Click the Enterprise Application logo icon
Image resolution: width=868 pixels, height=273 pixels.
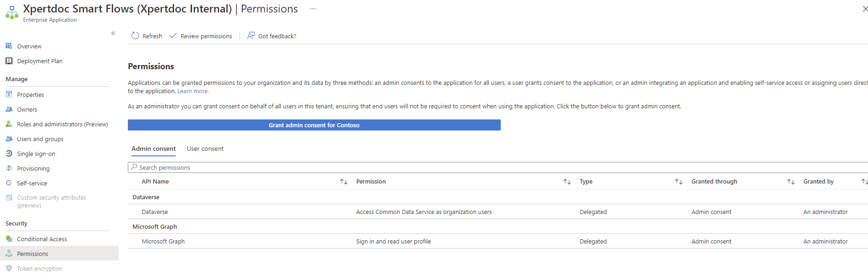[x=12, y=12]
